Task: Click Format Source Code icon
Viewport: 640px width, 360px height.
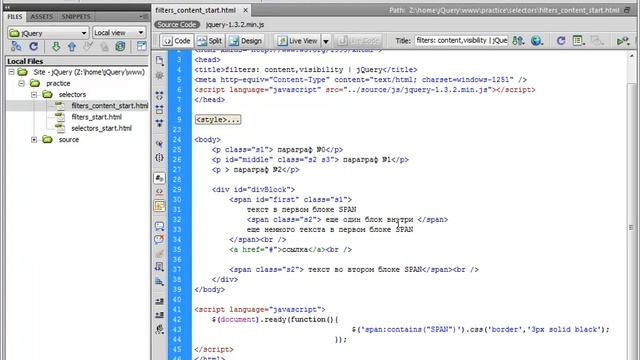Action: (x=160, y=329)
